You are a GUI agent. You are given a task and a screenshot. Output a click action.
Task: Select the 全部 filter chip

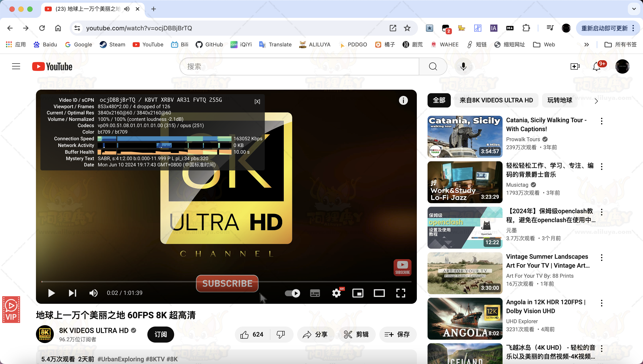tap(439, 101)
